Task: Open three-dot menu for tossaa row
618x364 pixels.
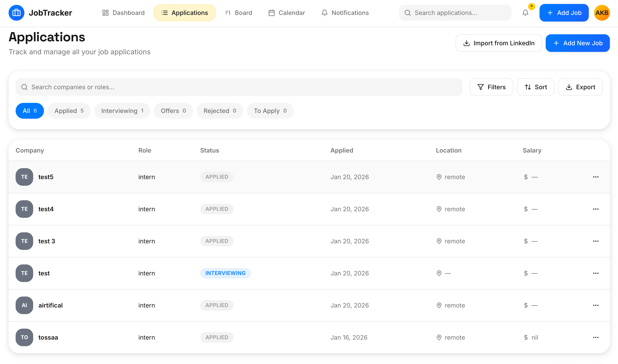Action: click(595, 337)
